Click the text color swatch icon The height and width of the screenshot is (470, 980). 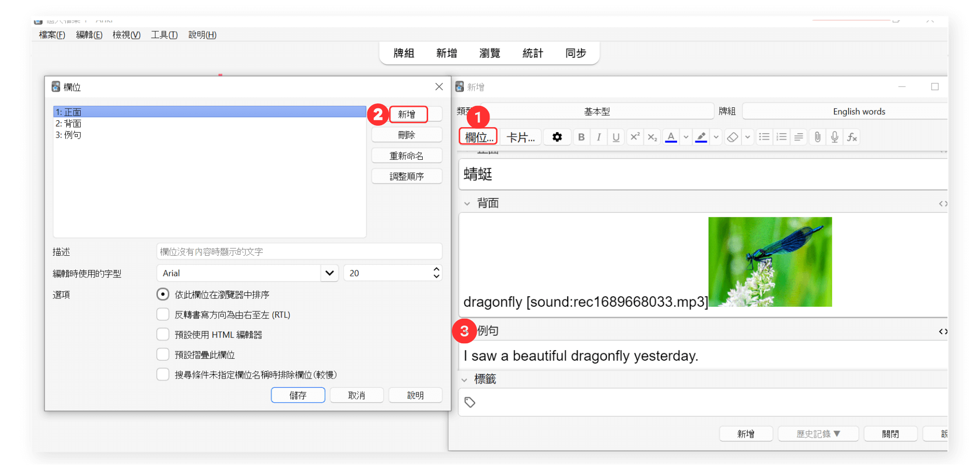point(671,137)
